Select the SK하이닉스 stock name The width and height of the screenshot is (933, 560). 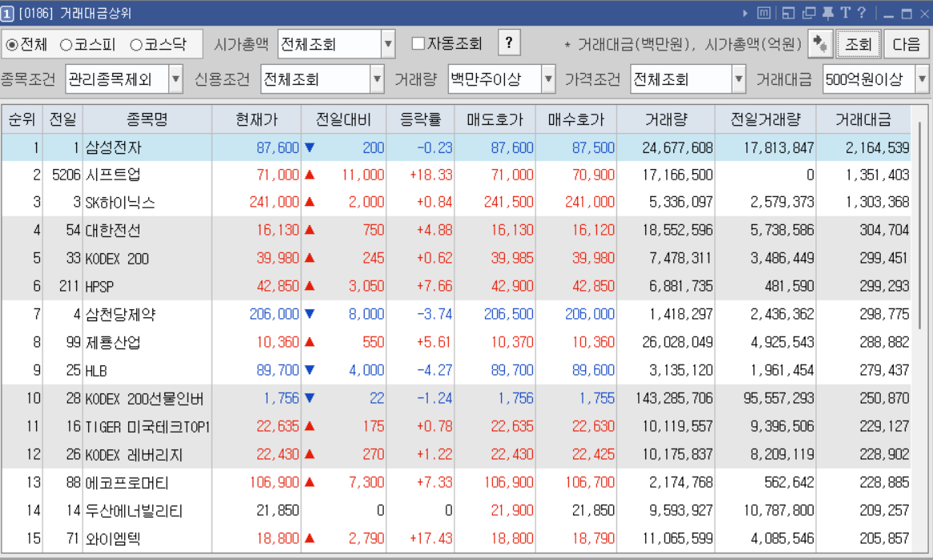coord(120,203)
